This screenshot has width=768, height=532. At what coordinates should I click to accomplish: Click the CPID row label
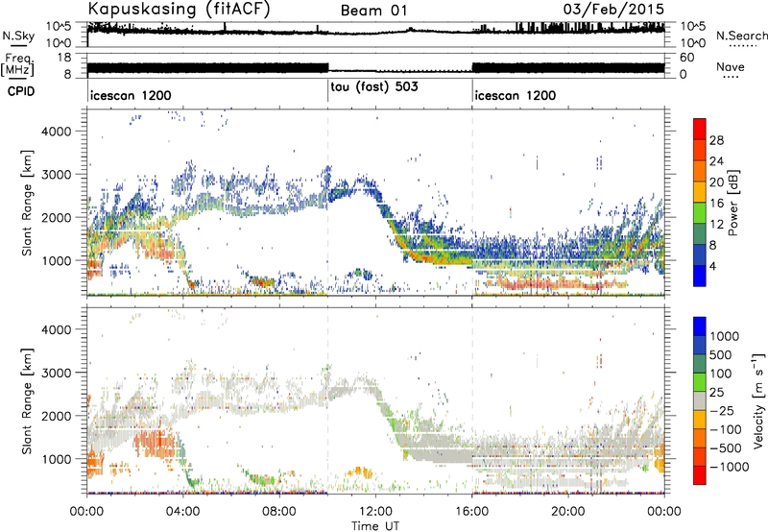[21, 91]
